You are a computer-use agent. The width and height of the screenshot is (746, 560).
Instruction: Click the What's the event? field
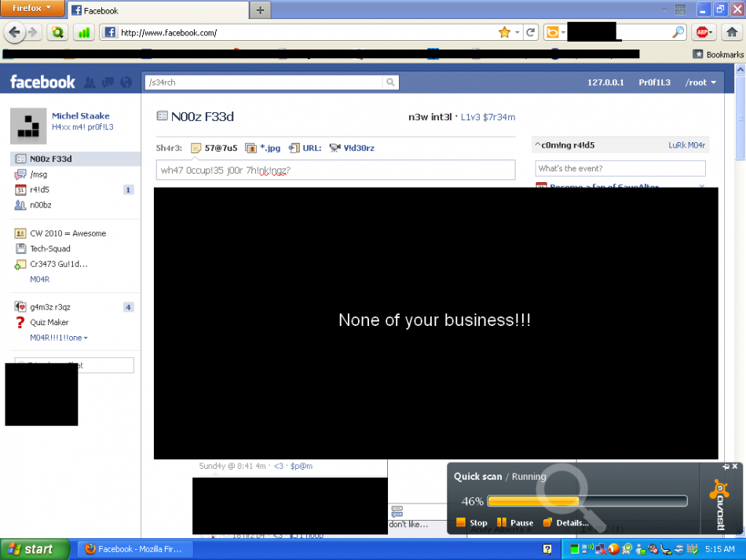tap(620, 168)
